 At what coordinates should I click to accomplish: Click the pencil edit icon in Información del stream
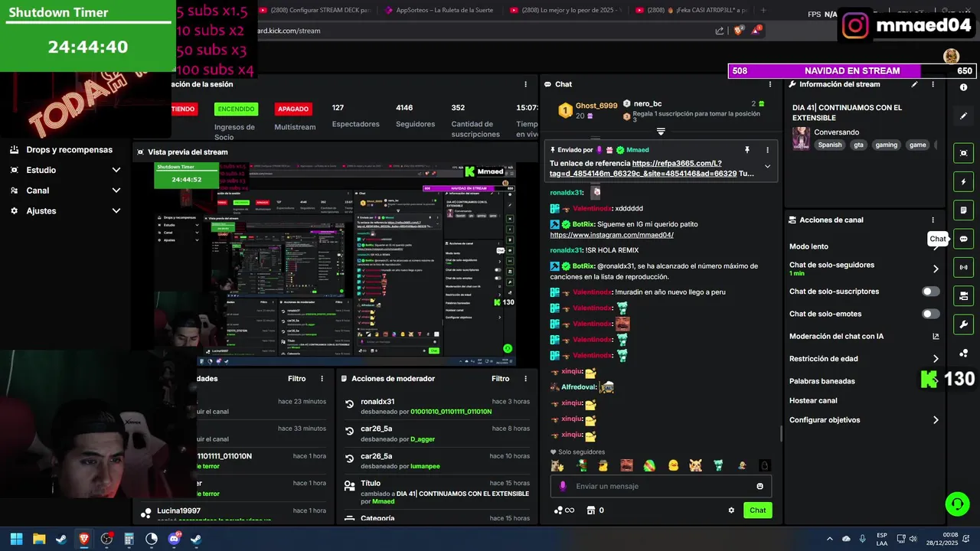[x=914, y=84]
